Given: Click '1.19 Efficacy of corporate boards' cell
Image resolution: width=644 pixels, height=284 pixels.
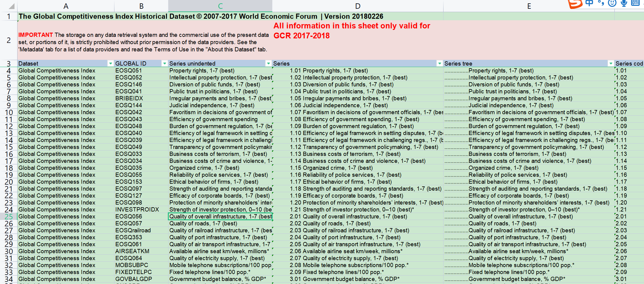Looking at the screenshot, I should pos(358,195).
